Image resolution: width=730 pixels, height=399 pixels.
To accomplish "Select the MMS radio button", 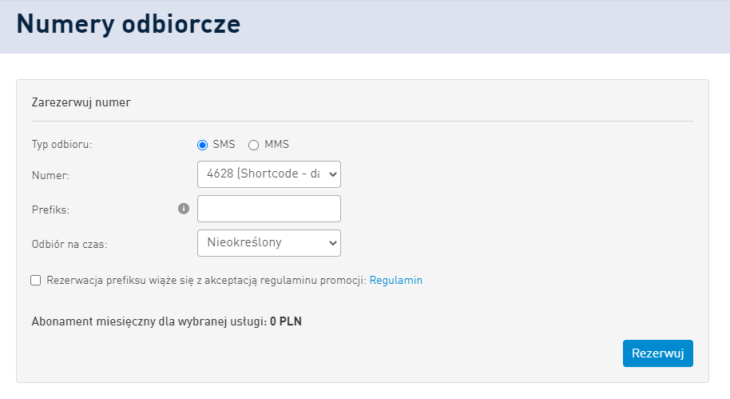I will tap(253, 145).
